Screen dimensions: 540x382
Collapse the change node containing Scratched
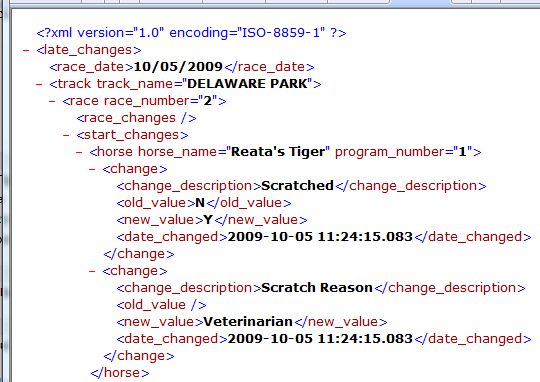(92, 169)
